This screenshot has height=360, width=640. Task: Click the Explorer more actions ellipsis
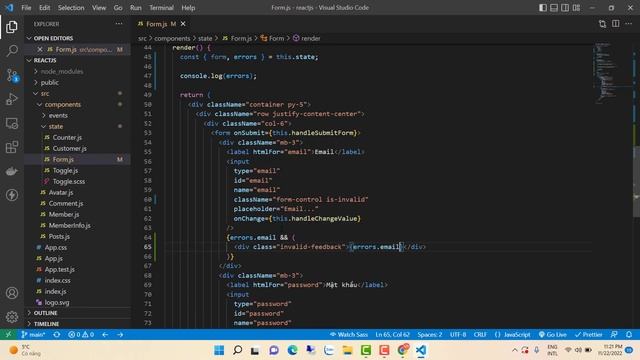119,24
